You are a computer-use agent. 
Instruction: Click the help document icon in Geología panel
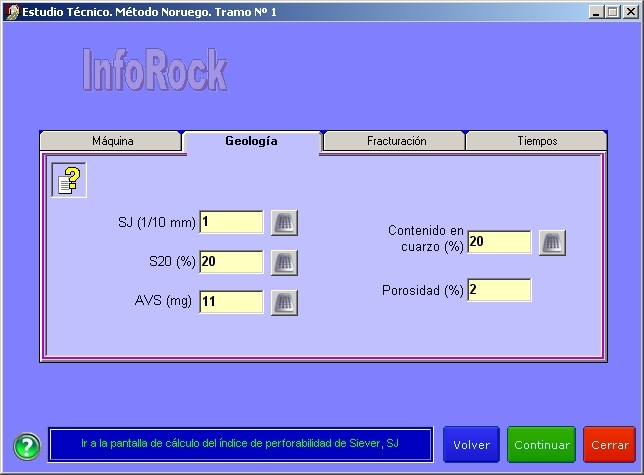pyautogui.click(x=68, y=181)
